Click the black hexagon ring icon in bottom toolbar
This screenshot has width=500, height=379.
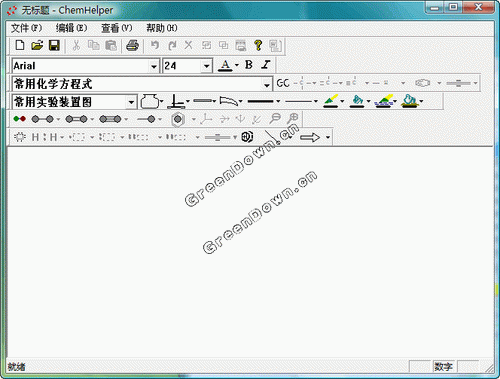[247, 137]
